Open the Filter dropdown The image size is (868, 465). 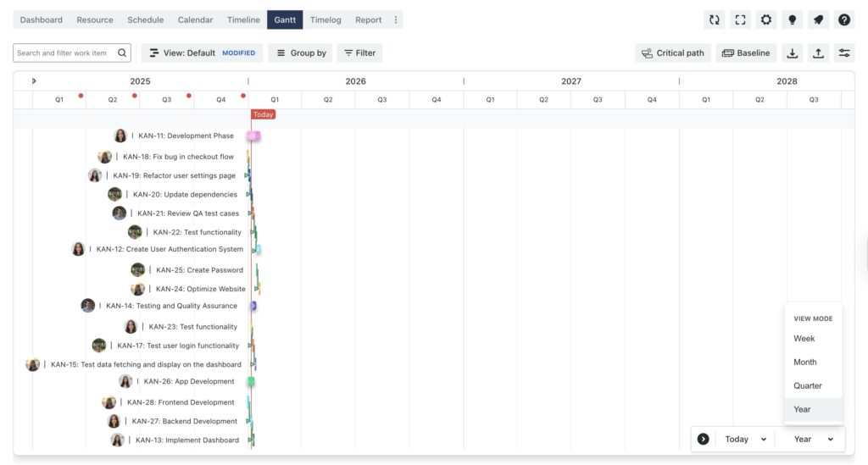pos(359,53)
